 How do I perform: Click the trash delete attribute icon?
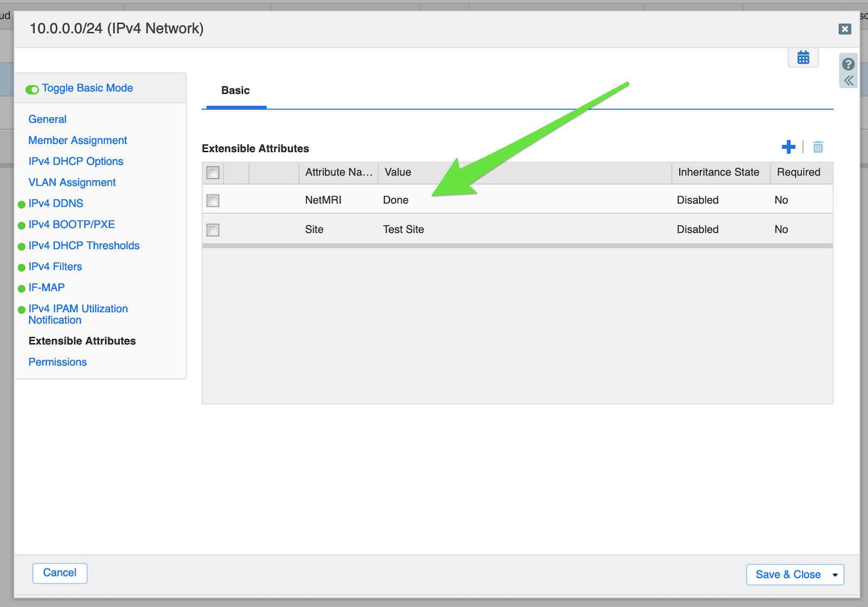tap(818, 147)
